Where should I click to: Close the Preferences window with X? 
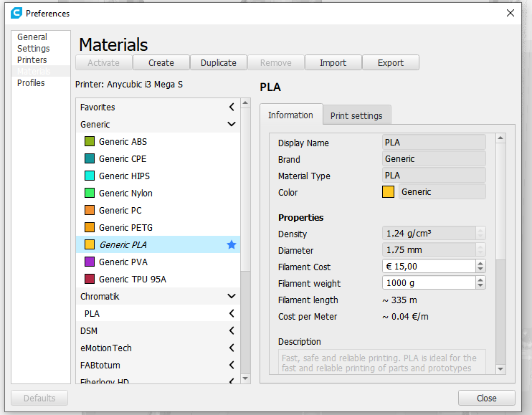510,13
